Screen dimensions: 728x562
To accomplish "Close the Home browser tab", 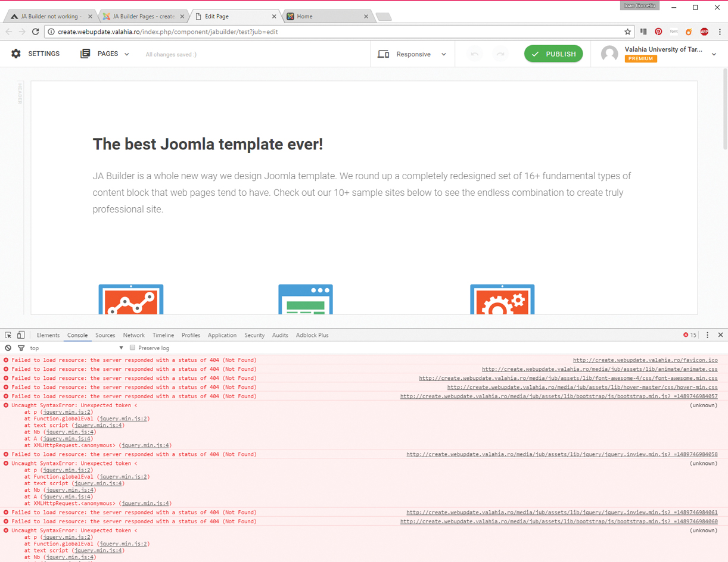I will click(x=366, y=17).
